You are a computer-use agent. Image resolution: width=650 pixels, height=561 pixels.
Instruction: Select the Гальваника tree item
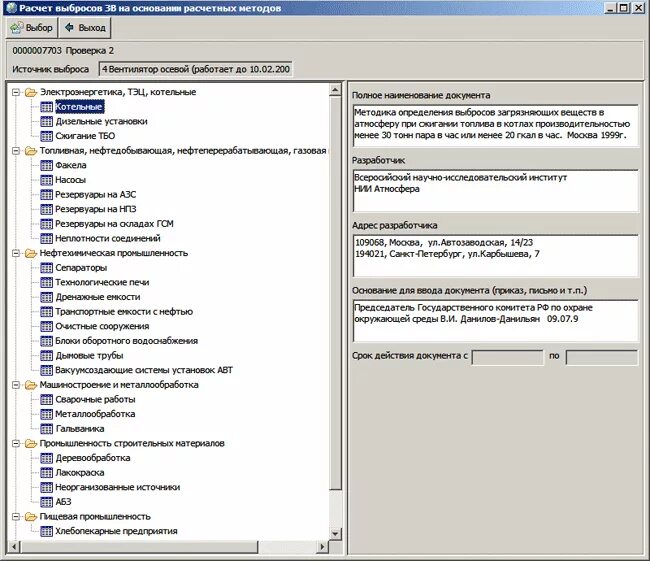point(80,429)
